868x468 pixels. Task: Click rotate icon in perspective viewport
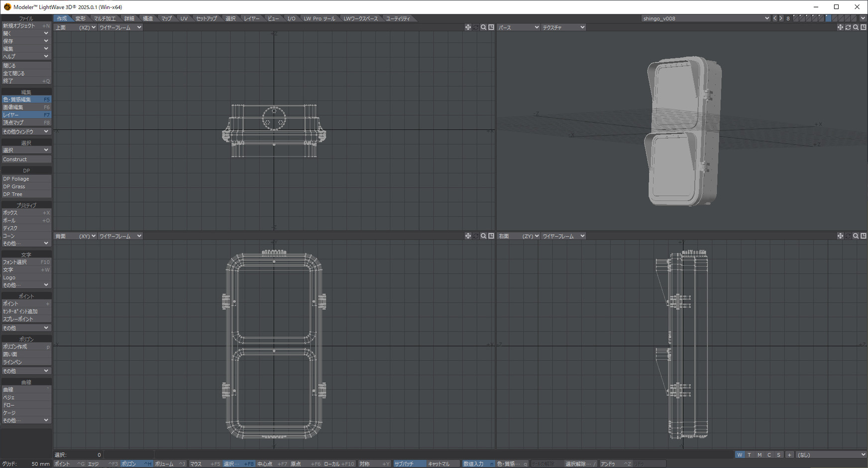pyautogui.click(x=848, y=27)
